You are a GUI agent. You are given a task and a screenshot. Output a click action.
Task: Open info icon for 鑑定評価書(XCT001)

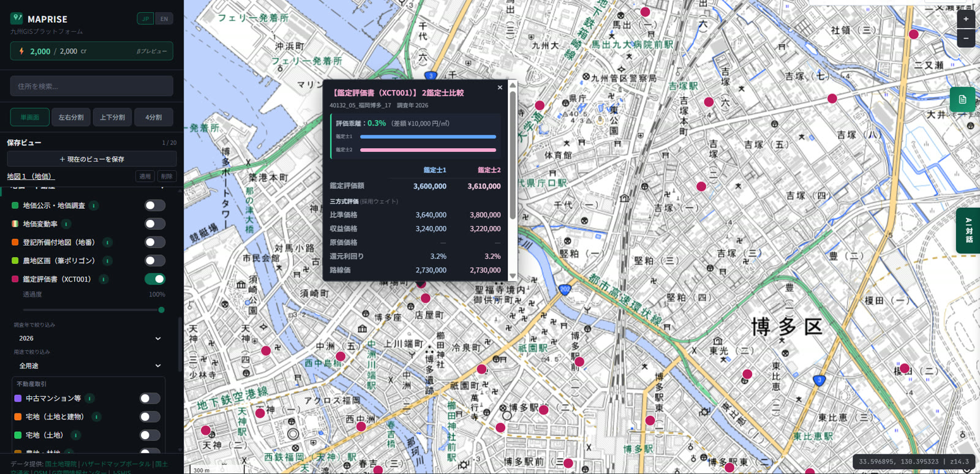pyautogui.click(x=104, y=279)
